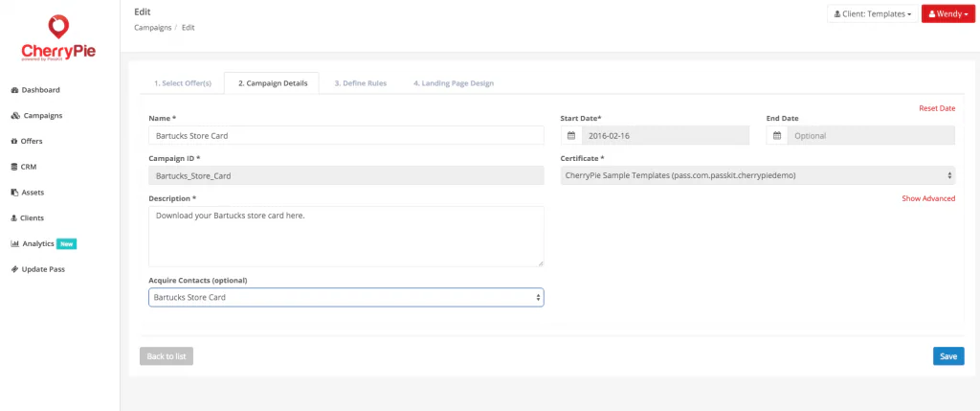This screenshot has height=411, width=980.
Task: Open Offers from the sidebar
Action: [32, 142]
